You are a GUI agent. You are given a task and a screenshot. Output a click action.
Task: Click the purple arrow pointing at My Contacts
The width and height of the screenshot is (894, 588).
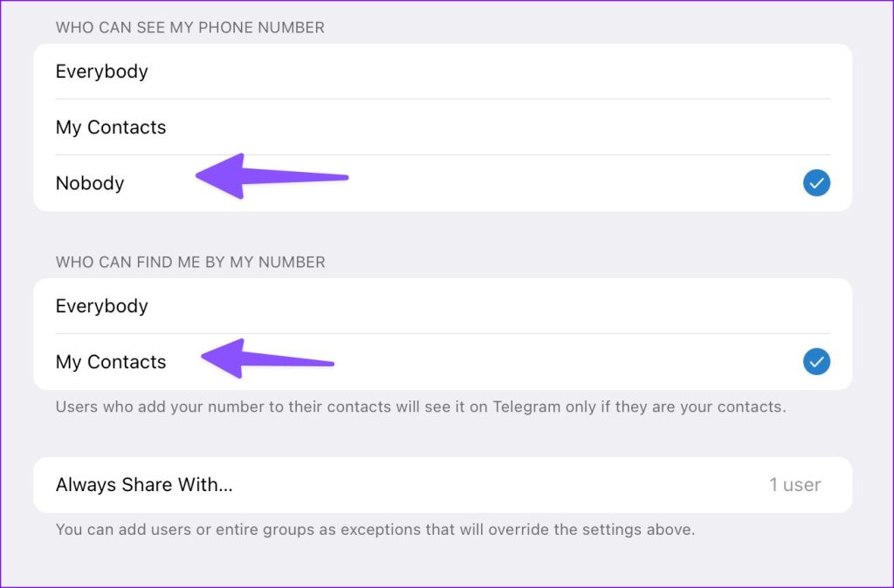(267, 359)
